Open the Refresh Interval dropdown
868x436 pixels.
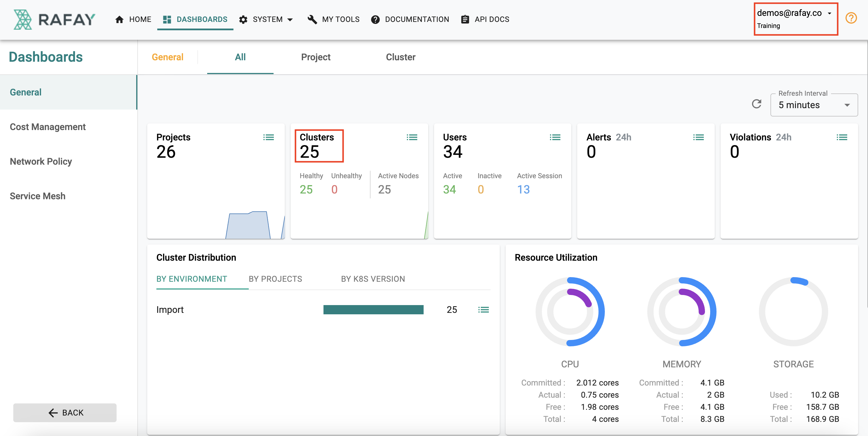pos(814,105)
